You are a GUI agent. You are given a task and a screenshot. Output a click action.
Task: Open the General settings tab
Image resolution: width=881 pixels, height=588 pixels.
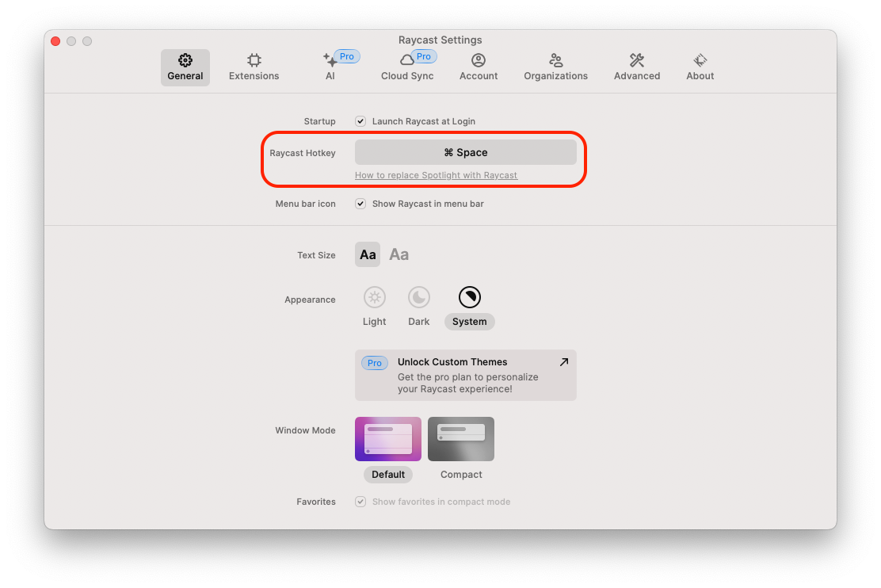tap(185, 67)
